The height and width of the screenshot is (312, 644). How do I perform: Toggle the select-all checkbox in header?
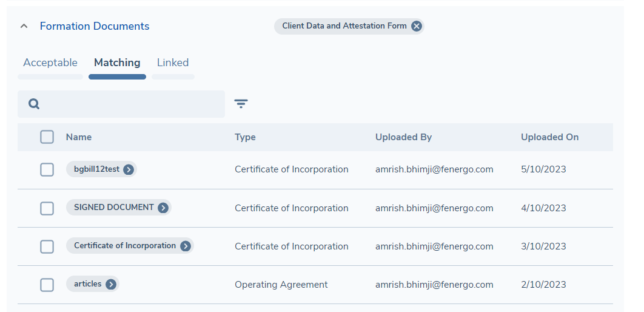click(47, 137)
